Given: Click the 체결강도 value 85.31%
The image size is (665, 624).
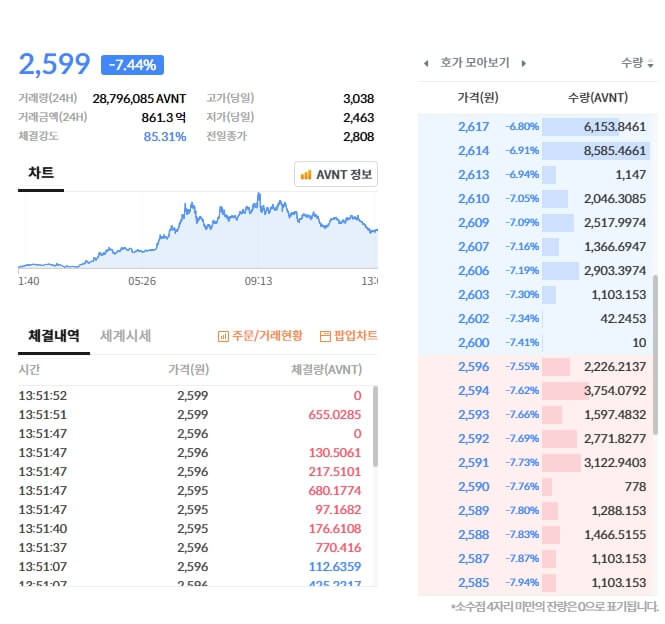Looking at the screenshot, I should pyautogui.click(x=165, y=137).
